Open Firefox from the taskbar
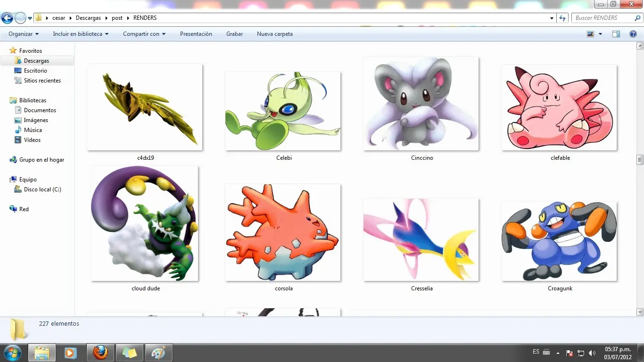644x362 pixels. click(100, 352)
